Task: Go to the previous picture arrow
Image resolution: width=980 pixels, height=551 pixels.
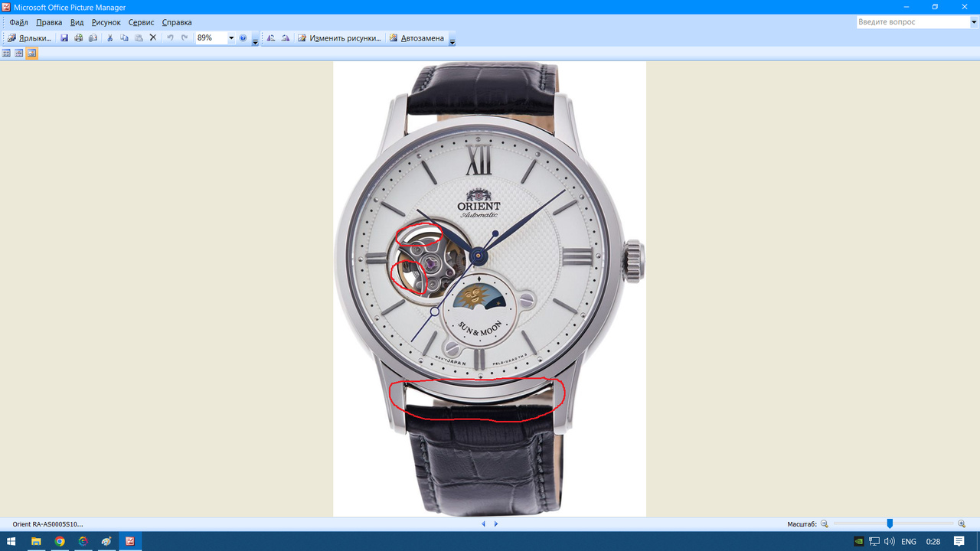Action: tap(483, 524)
